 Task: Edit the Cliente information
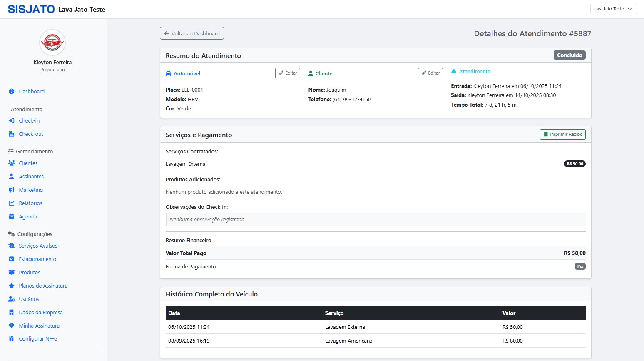click(x=430, y=73)
